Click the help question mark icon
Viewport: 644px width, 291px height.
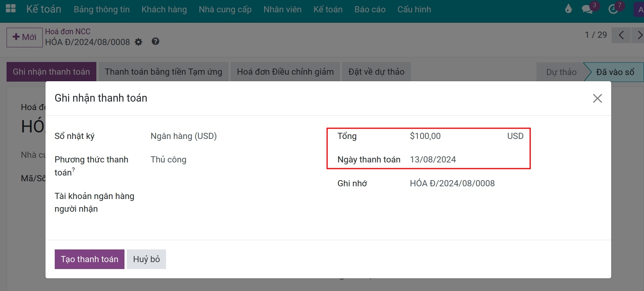pos(155,41)
